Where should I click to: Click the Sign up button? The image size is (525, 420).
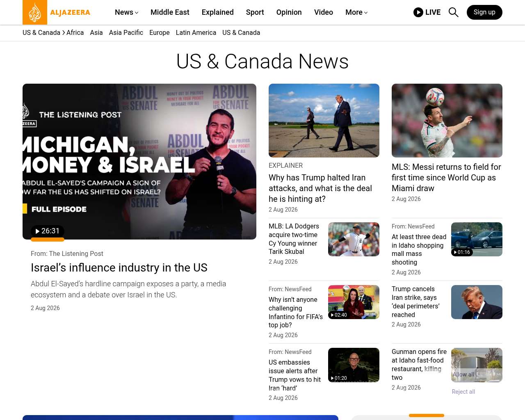(x=484, y=12)
